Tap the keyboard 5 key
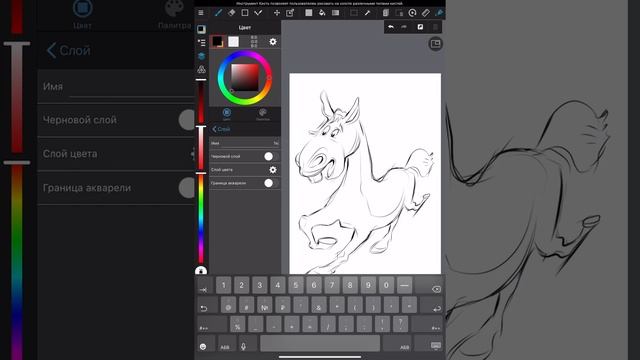640x360 pixels. (x=296, y=285)
